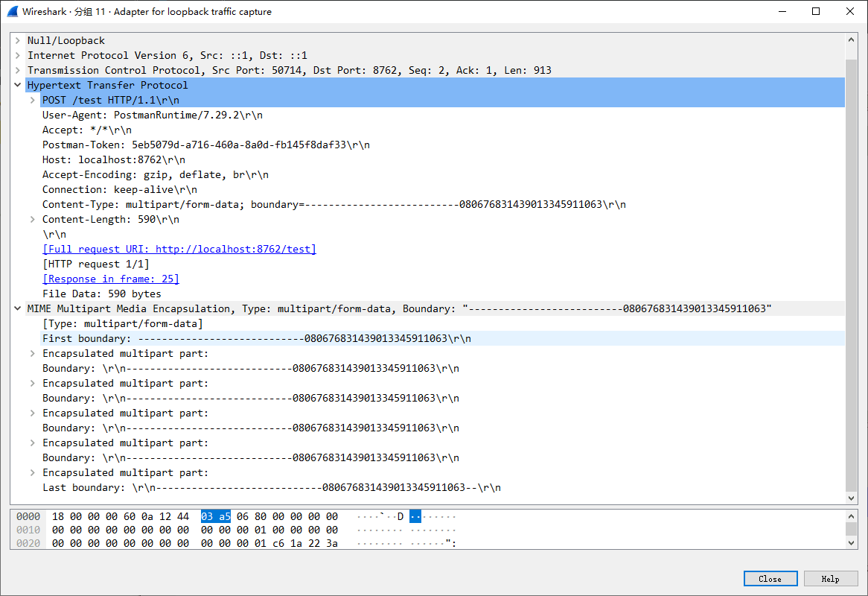
Task: Click the Help button
Action: [x=830, y=579]
